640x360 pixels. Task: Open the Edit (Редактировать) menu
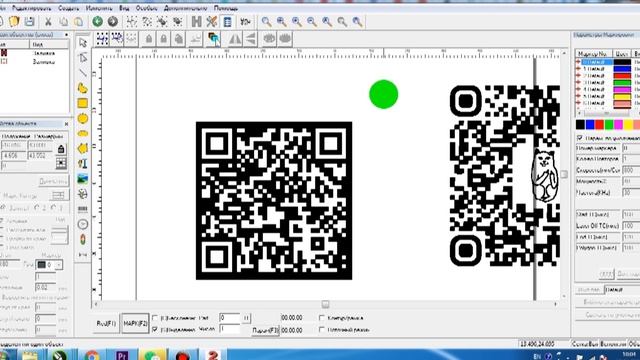coord(32,8)
